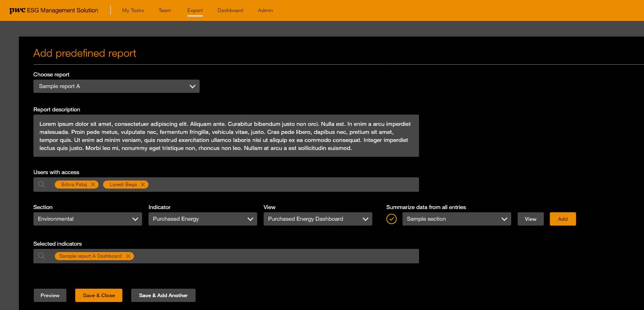Click inside the Report description text area
644x310 pixels.
(x=226, y=136)
